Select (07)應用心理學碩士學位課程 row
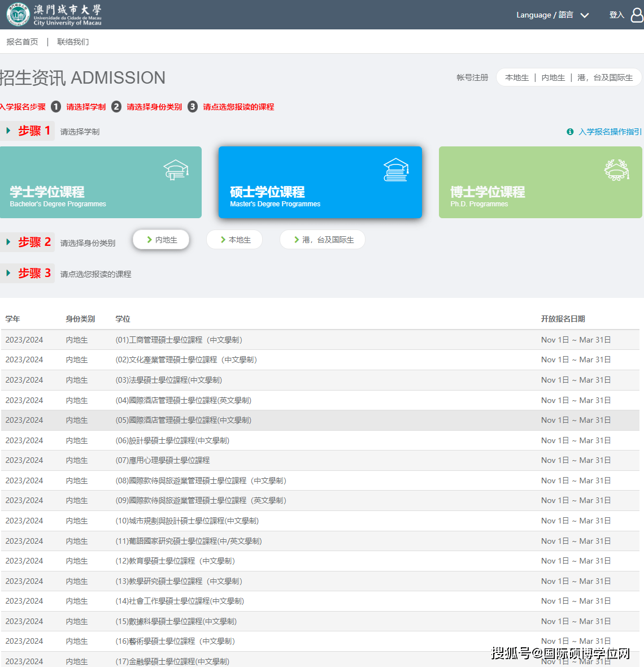Image resolution: width=644 pixels, height=667 pixels. point(320,460)
